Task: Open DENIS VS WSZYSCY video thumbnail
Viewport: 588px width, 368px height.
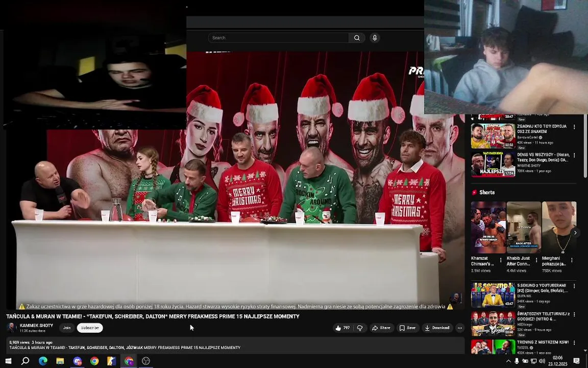Action: click(x=493, y=164)
